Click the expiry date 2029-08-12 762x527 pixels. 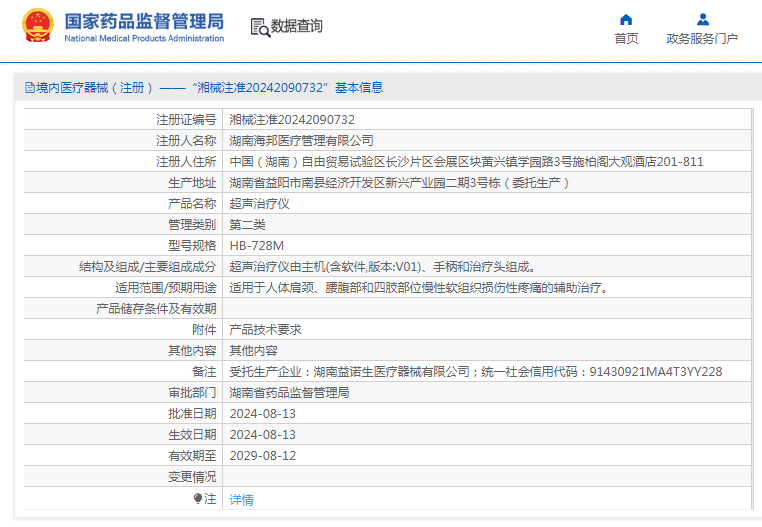point(262,456)
